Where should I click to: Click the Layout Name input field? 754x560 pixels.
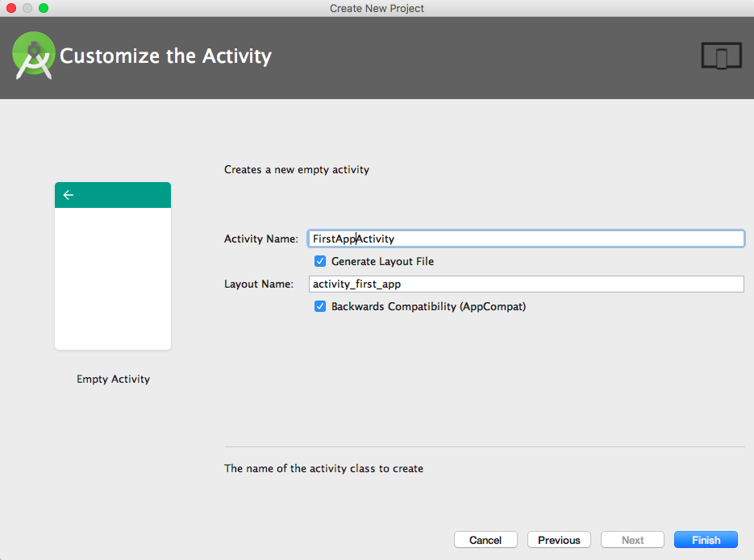526,284
